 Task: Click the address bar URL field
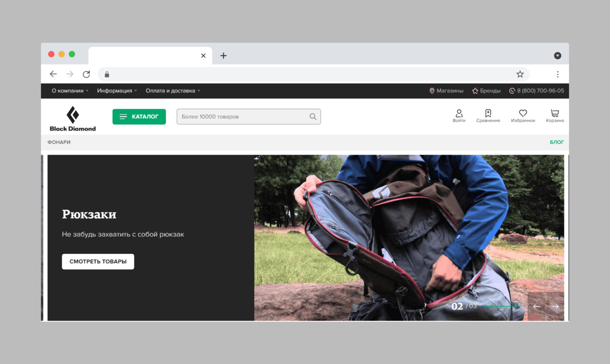[x=314, y=74]
